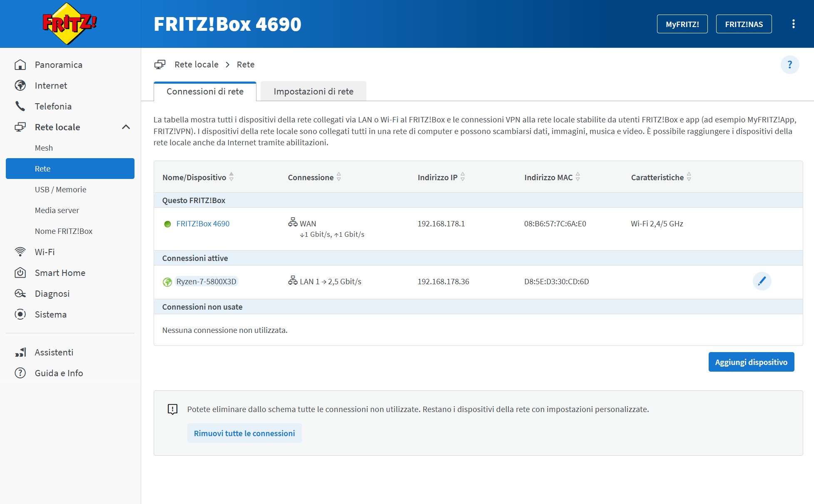Open the Panoramica menu entry
Viewport: 814px width, 504px height.
70,65
